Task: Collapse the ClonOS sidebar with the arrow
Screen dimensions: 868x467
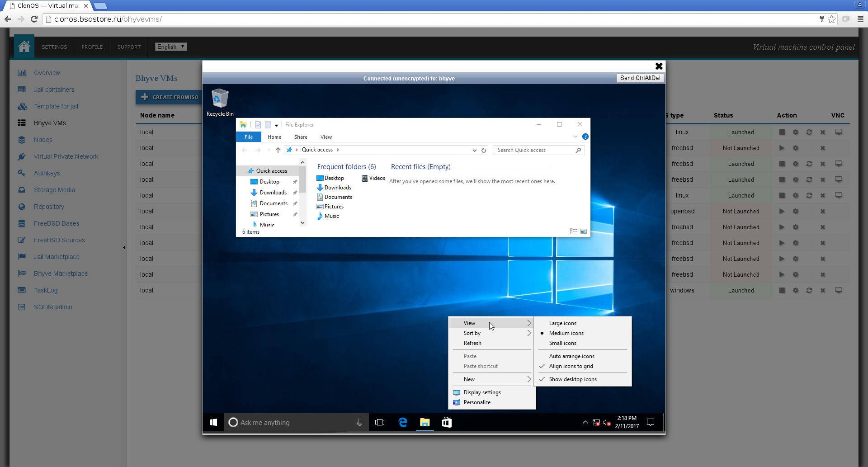Action: [x=124, y=247]
